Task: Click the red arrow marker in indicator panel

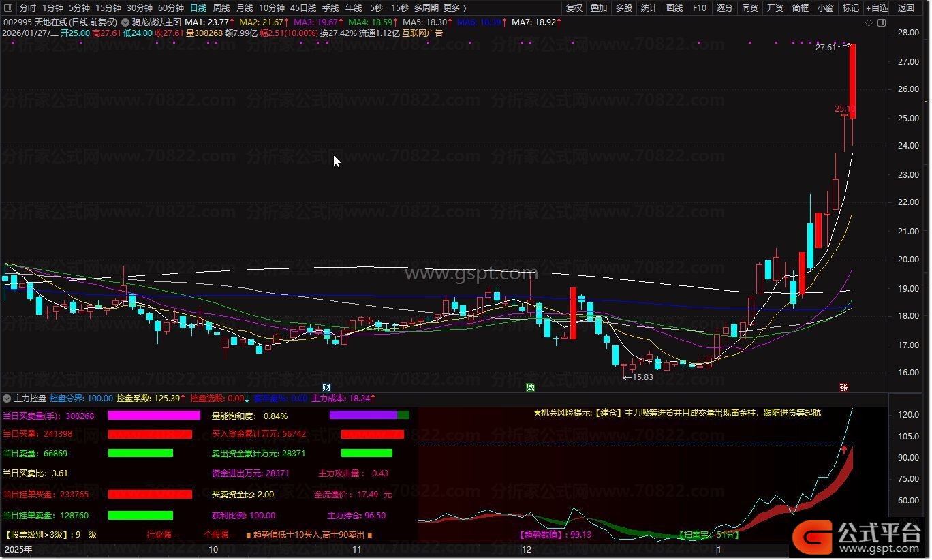Action: click(844, 450)
